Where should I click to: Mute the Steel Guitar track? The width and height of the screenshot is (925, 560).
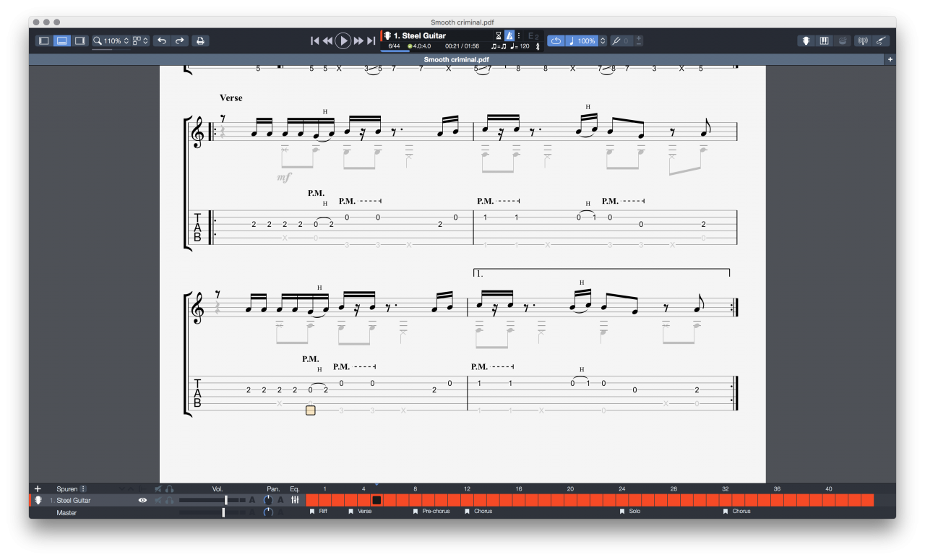(158, 500)
